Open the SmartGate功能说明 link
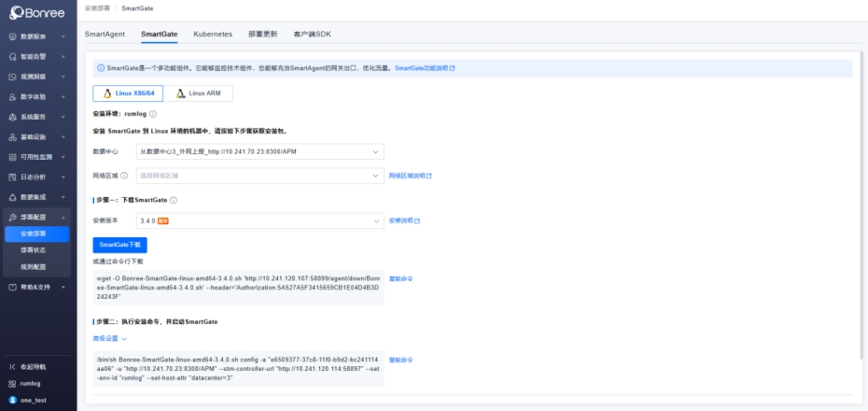The image size is (868, 411). [426, 68]
